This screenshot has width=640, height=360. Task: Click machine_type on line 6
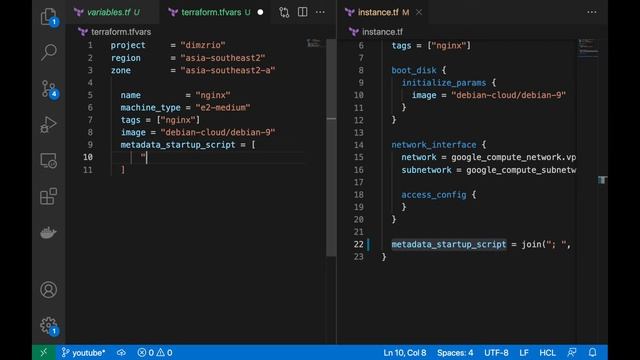click(150, 108)
